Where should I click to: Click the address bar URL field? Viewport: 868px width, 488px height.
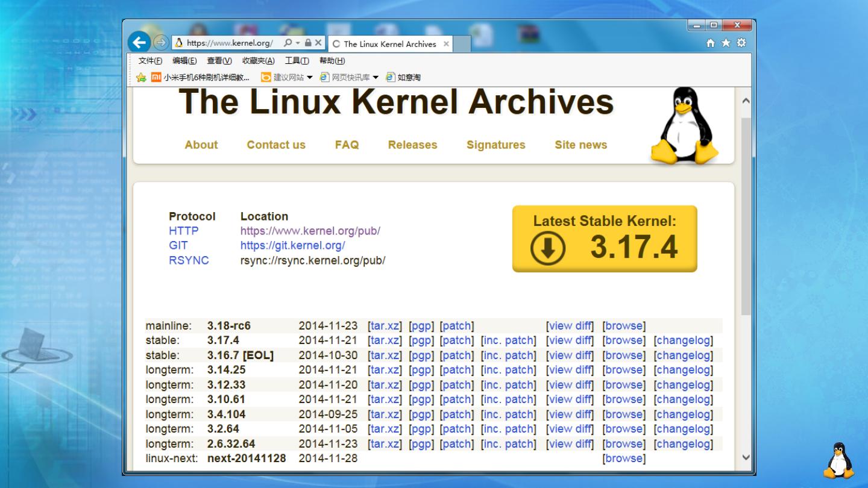(229, 43)
